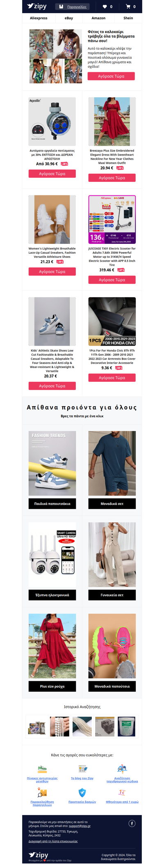
Task: Open the Zipy blog icon
Action: [x=82, y=769]
